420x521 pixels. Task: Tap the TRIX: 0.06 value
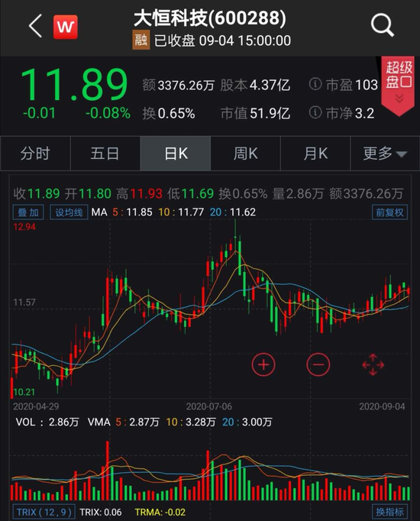pyautogui.click(x=101, y=512)
